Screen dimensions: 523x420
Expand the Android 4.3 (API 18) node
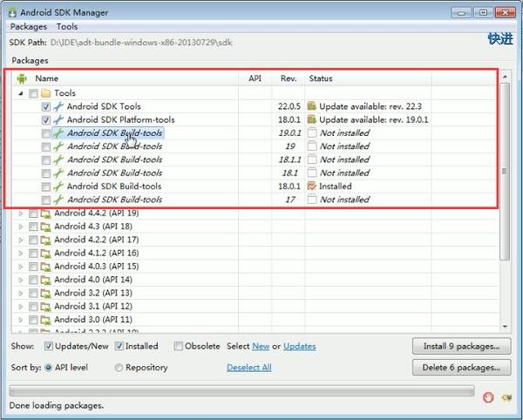pyautogui.click(x=21, y=227)
